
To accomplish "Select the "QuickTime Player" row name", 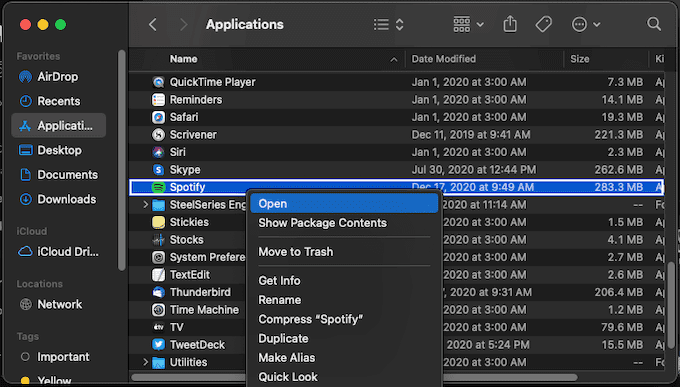I will [x=212, y=82].
